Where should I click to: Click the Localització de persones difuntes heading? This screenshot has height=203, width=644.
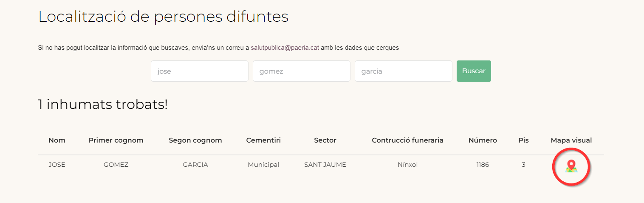[164, 17]
